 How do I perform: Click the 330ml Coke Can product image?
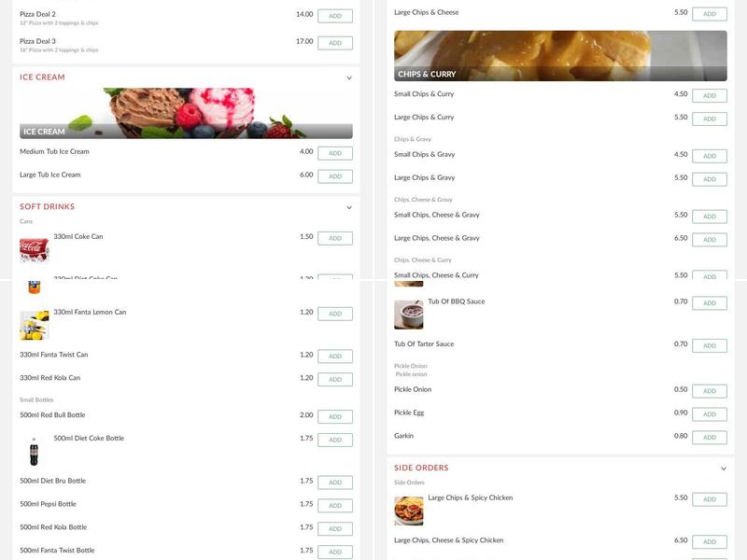(x=34, y=250)
